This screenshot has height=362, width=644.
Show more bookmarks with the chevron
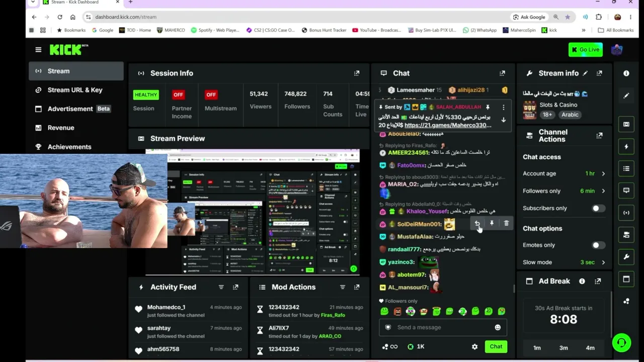tap(584, 30)
